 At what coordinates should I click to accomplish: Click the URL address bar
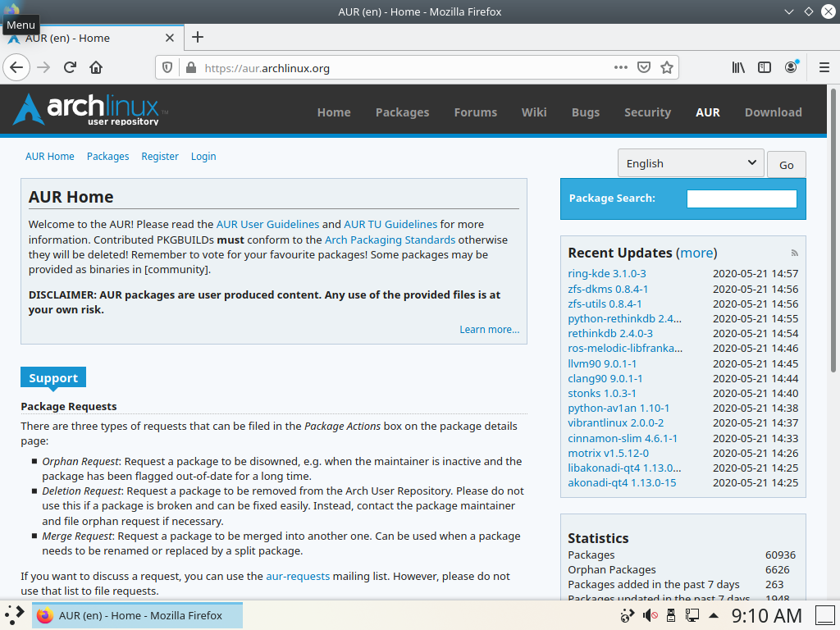(x=405, y=68)
